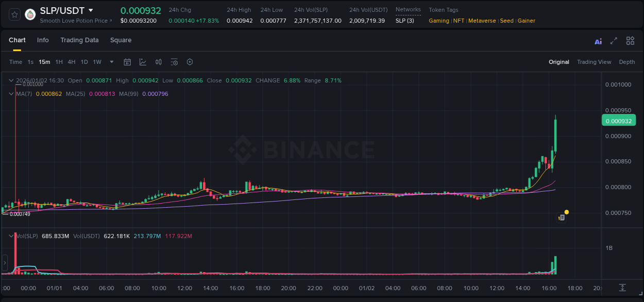This screenshot has width=644, height=302.
Task: Select the 1D timeframe
Action: click(84, 62)
